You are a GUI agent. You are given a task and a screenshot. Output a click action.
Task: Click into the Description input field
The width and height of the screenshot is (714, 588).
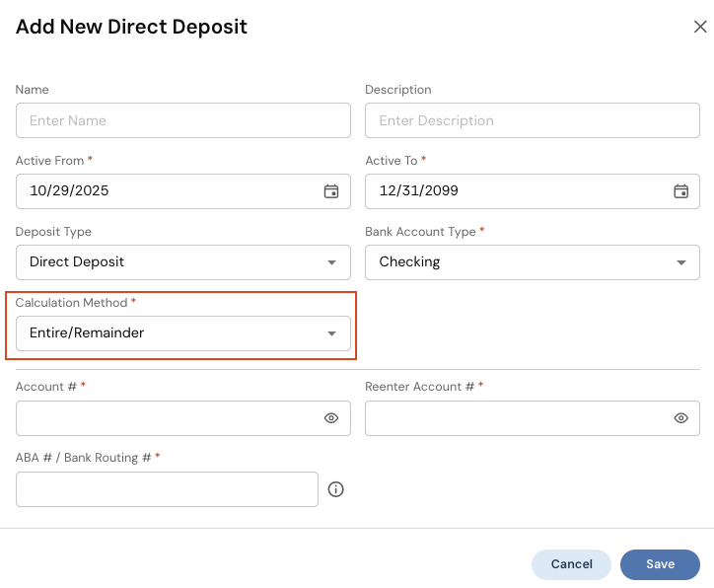click(x=532, y=120)
